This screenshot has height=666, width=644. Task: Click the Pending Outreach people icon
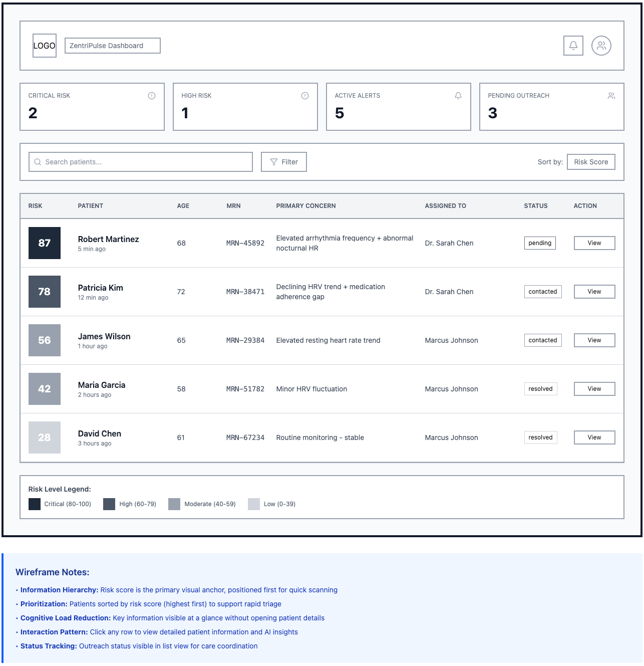611,96
